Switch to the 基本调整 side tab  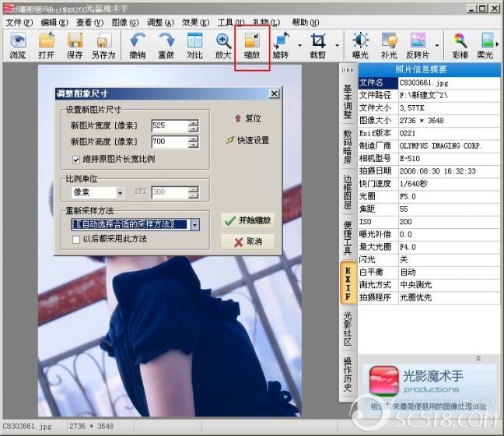click(348, 99)
